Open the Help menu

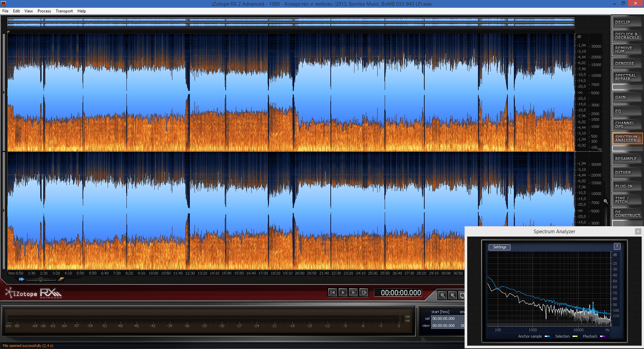(x=82, y=11)
